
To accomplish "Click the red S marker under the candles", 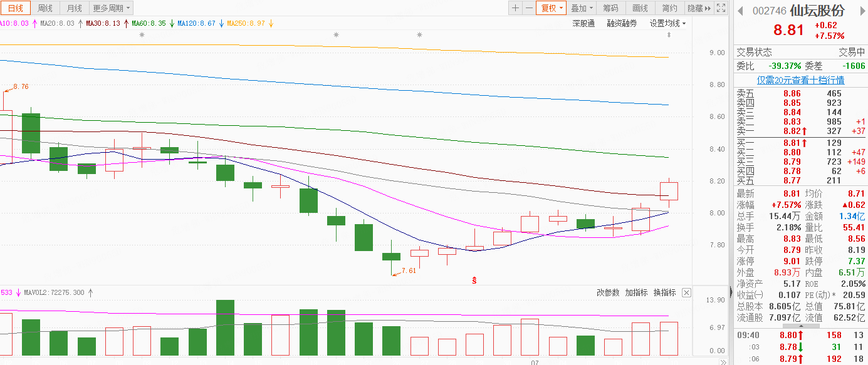I will coord(474,280).
